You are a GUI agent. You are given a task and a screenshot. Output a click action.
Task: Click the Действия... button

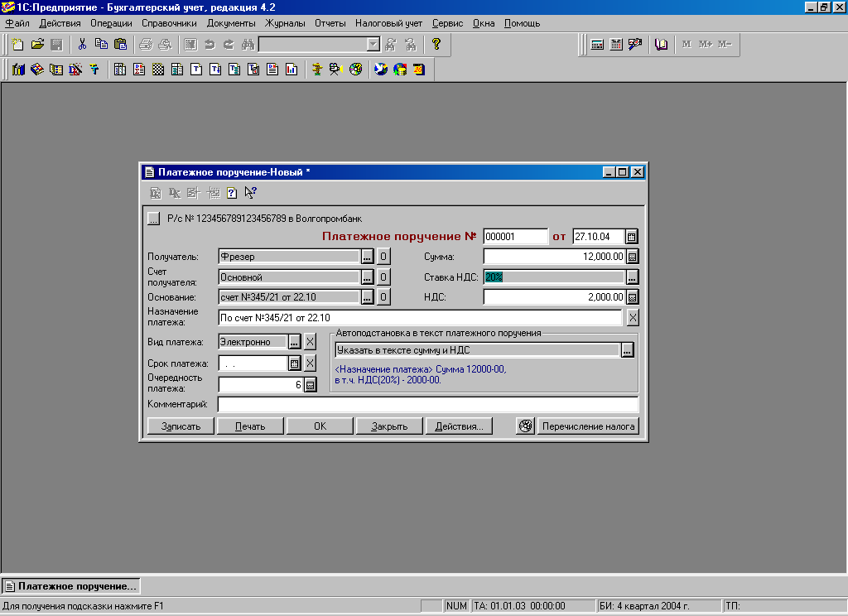point(459,426)
